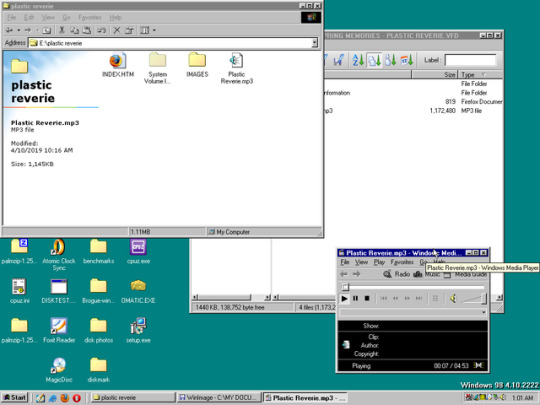The width and height of the screenshot is (540, 405).
Task: Select the INDEX.HTM file icon
Action: 118,65
